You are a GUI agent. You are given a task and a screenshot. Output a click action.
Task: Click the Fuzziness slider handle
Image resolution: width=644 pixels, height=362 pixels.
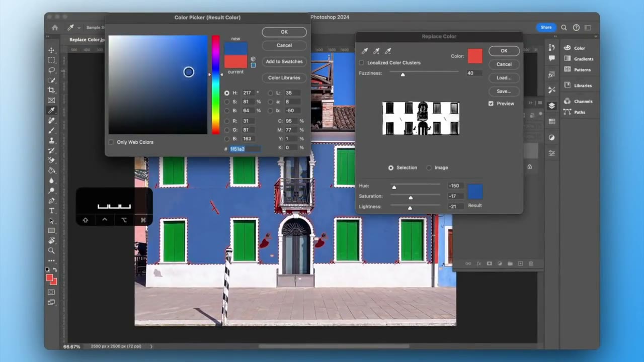click(403, 74)
